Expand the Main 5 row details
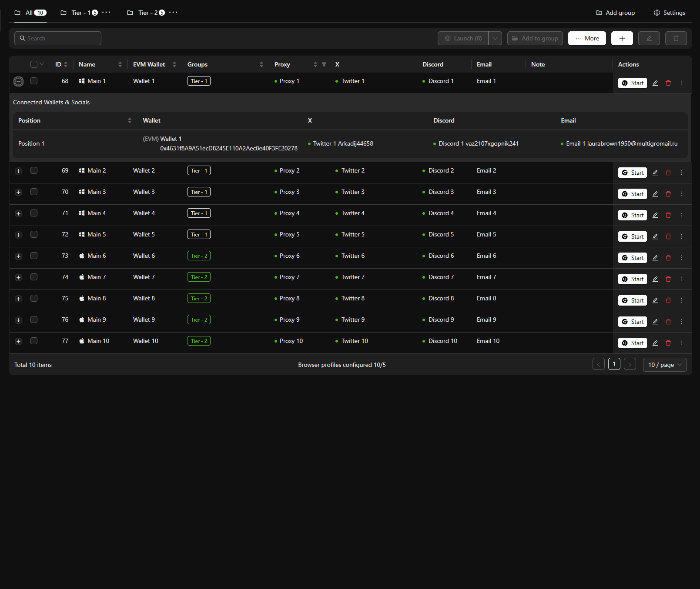The width and height of the screenshot is (700, 589). (x=18, y=235)
